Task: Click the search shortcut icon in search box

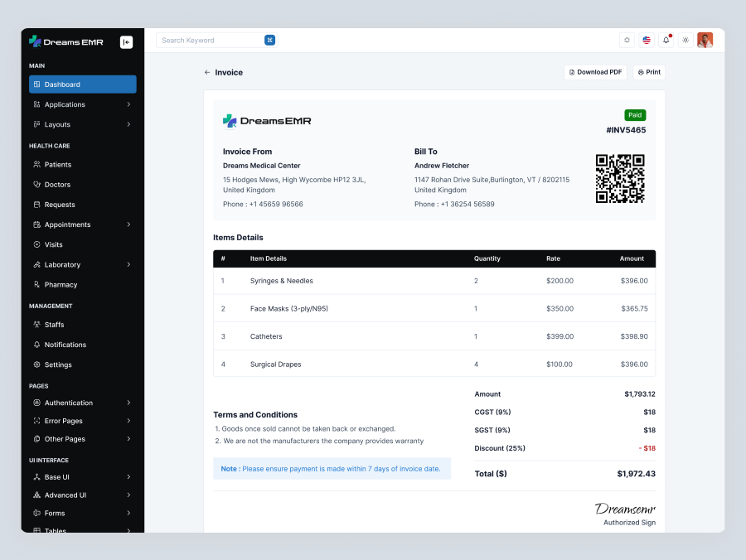Action: tap(269, 40)
